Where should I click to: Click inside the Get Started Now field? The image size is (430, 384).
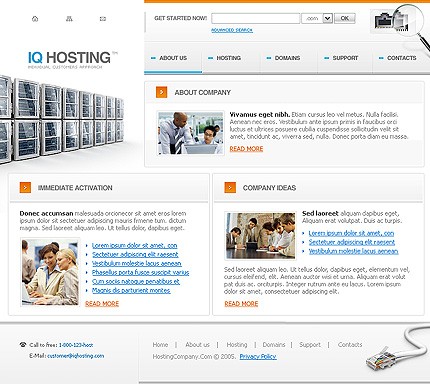pyautogui.click(x=256, y=18)
